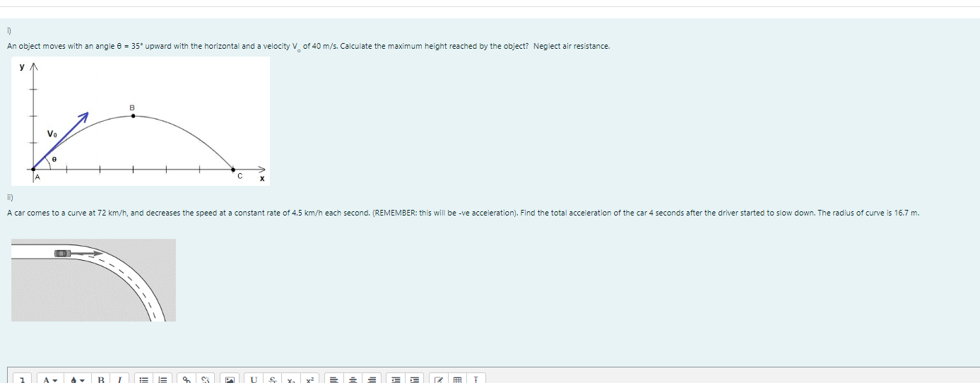Toggle underline formatting
Screen dimensions: 980x383
tap(254, 379)
